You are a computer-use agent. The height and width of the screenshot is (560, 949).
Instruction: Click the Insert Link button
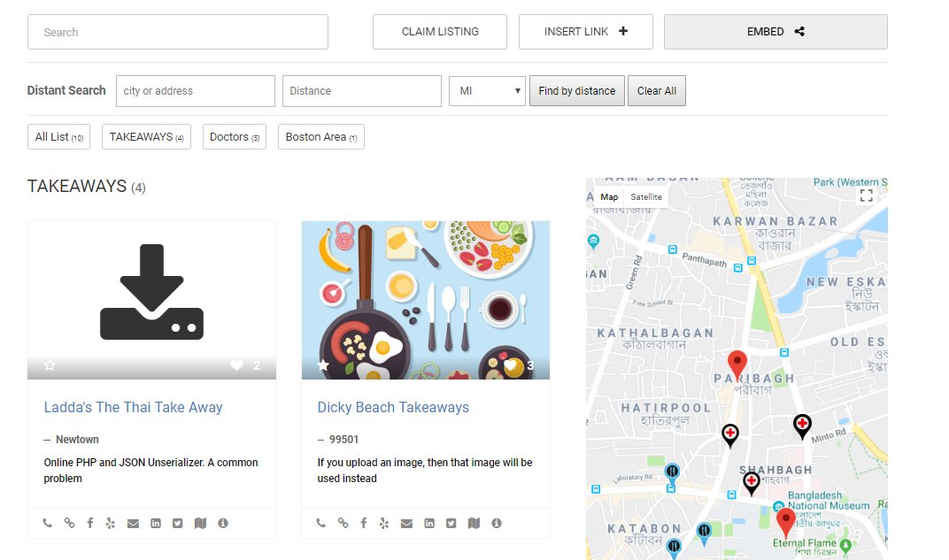pyautogui.click(x=586, y=32)
